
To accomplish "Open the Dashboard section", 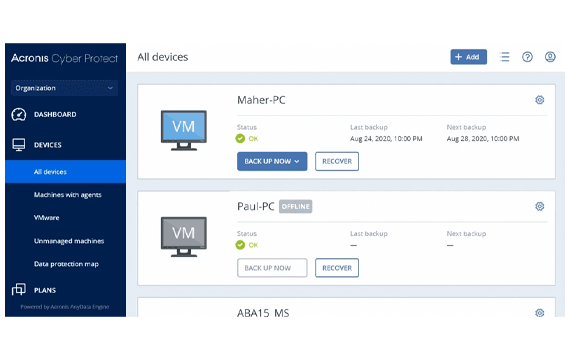I will [55, 115].
